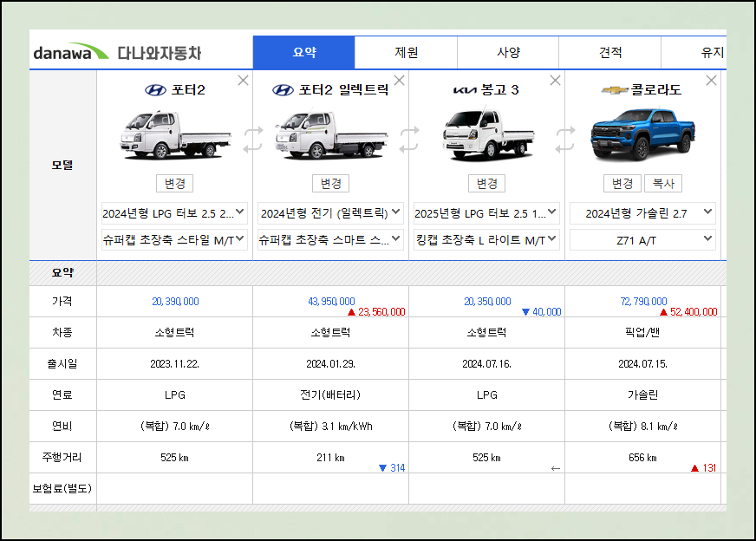Switch to 견적 tab
756x541 pixels.
pyautogui.click(x=609, y=52)
